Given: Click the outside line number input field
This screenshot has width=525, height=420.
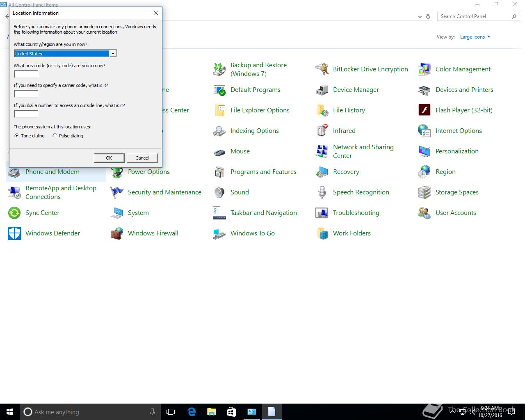Looking at the screenshot, I should (26, 114).
